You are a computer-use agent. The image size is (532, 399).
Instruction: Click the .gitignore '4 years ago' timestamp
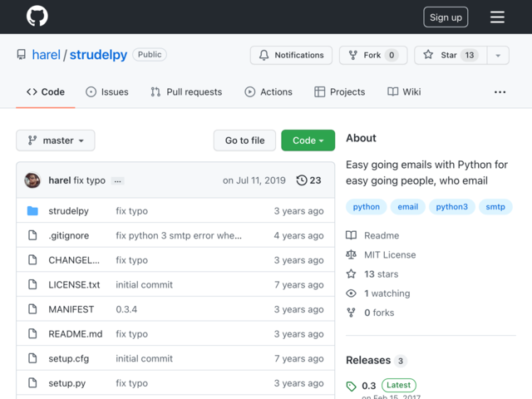tap(299, 235)
